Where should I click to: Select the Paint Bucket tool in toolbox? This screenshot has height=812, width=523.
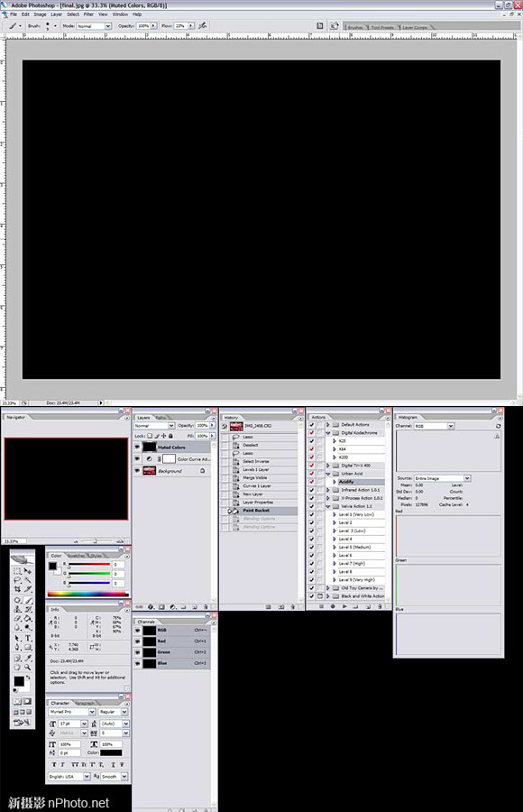point(27,618)
